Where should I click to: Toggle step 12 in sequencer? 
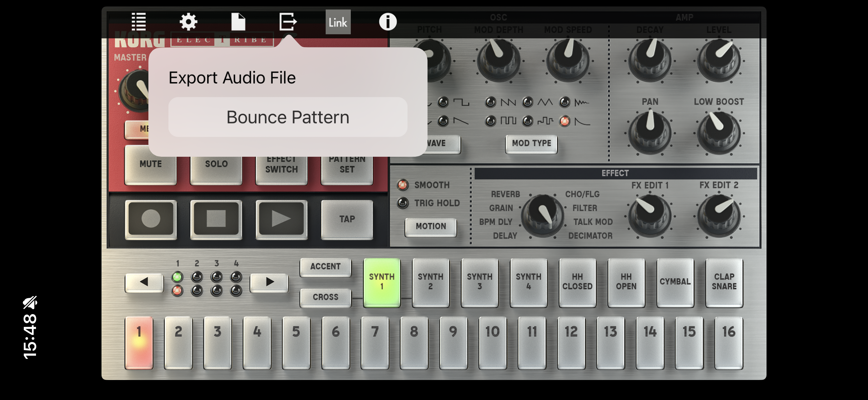(571, 343)
